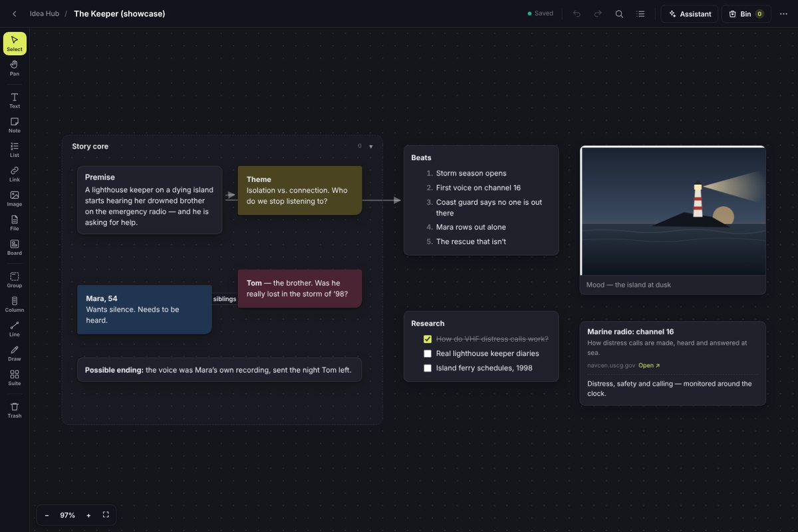The image size is (798, 532).
Task: Open the Idea Hub breadcrumb
Action: [45, 13]
